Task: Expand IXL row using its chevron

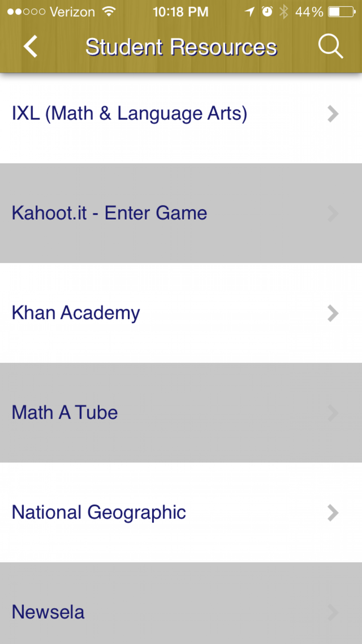Action: pos(333,114)
